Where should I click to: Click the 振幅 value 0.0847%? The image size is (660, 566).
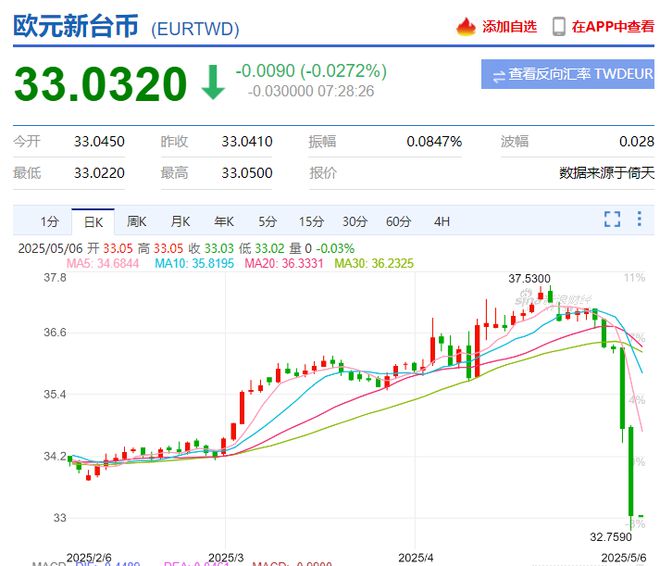(x=434, y=141)
